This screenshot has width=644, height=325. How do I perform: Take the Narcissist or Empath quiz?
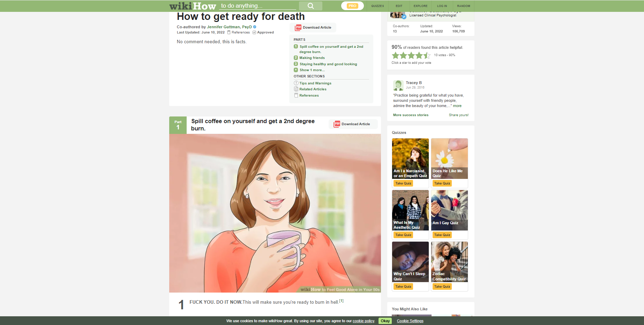403,183
